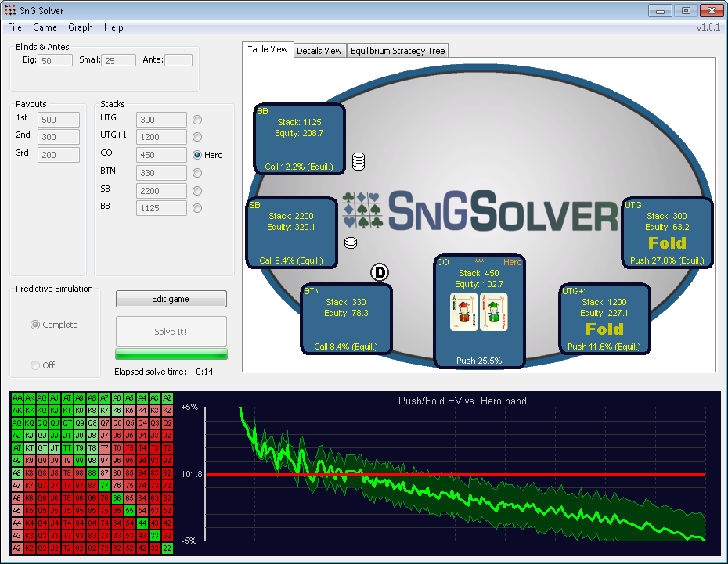Click Hero's left hole card
This screenshot has width=728, height=564.
[x=463, y=311]
